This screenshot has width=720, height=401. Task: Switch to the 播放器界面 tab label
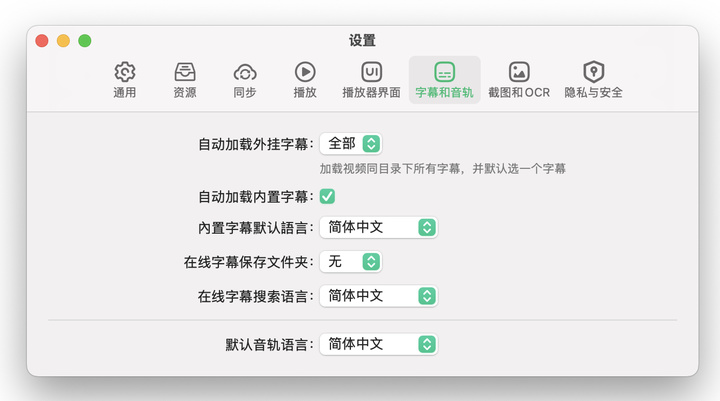pos(371,93)
